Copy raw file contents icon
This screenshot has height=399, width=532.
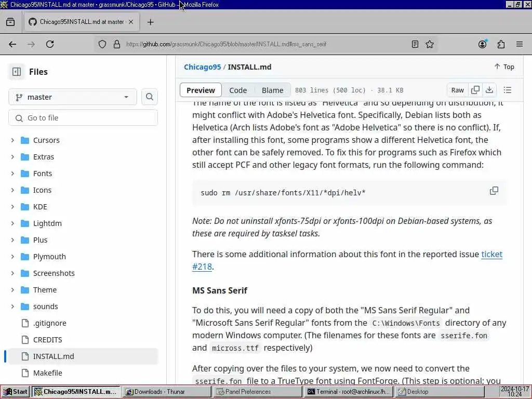(x=475, y=90)
